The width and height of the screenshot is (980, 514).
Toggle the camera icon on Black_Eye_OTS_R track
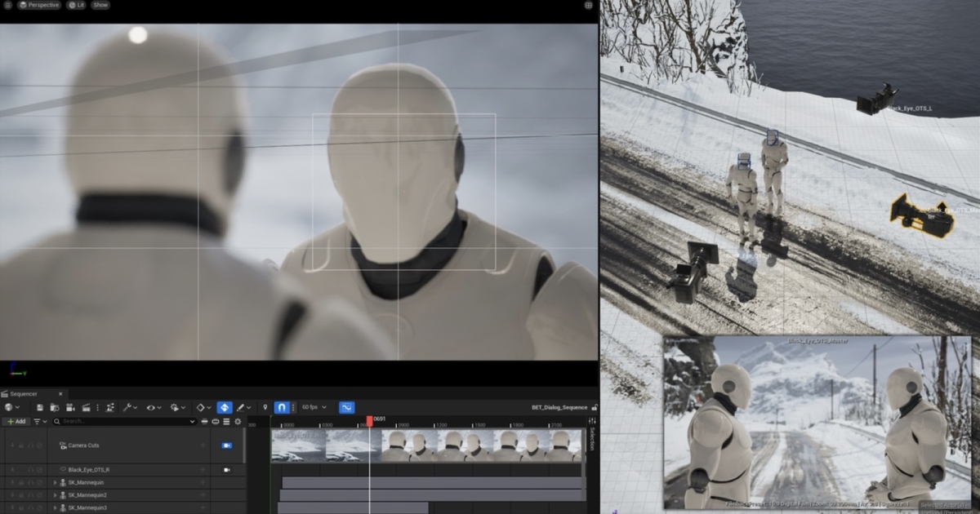pos(227,470)
